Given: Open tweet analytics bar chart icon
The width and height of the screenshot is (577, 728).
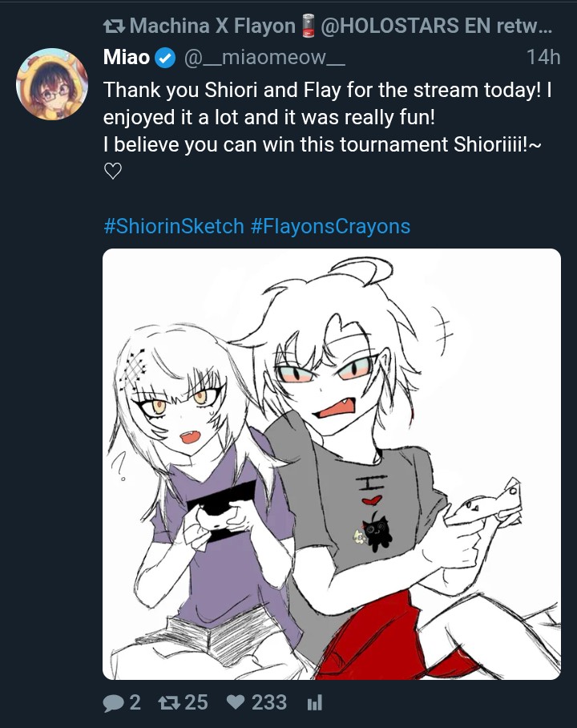Looking at the screenshot, I should tap(315, 702).
